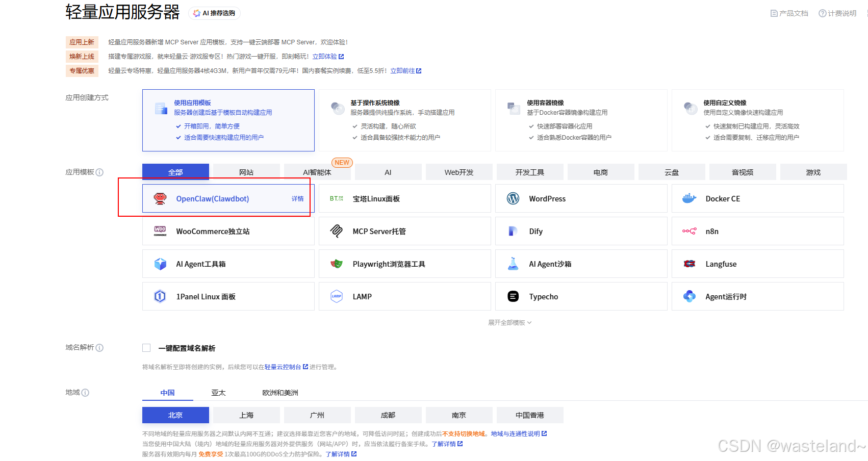This screenshot has height=461, width=868.
Task: Choose 广州 region
Action: (x=317, y=415)
